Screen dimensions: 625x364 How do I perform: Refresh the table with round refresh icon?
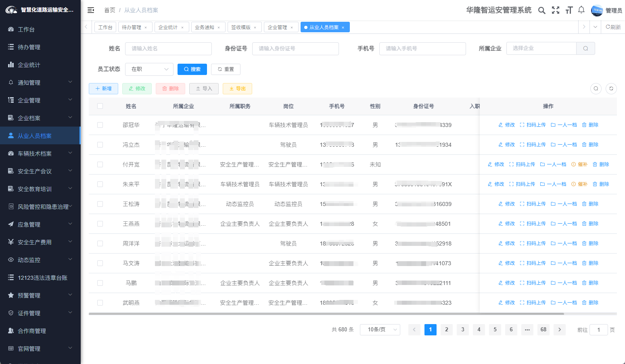(x=611, y=89)
